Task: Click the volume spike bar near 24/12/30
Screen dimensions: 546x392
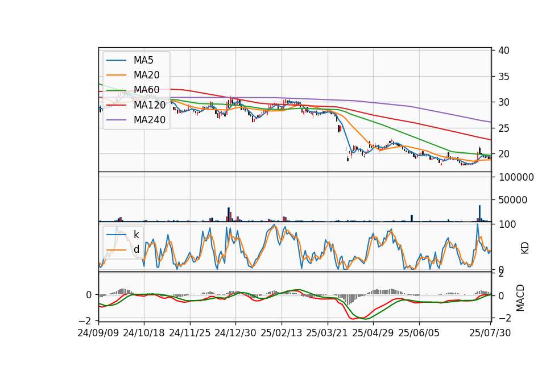Action: pyautogui.click(x=229, y=215)
